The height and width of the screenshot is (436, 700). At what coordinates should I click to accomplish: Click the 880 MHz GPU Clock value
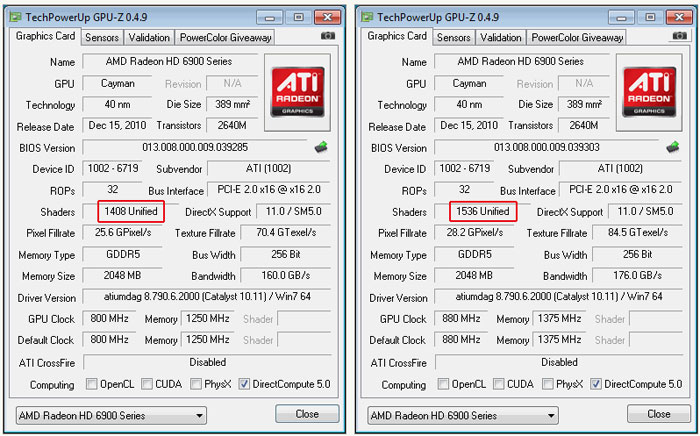(x=461, y=319)
